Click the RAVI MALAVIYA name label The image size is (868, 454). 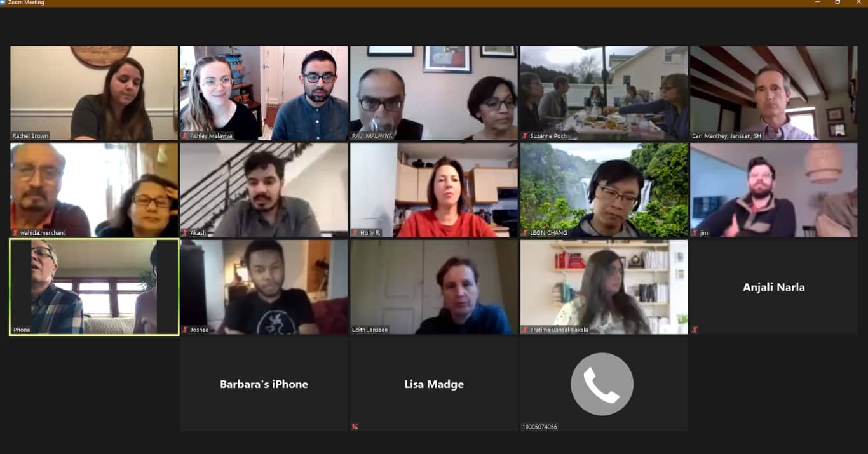click(x=373, y=136)
